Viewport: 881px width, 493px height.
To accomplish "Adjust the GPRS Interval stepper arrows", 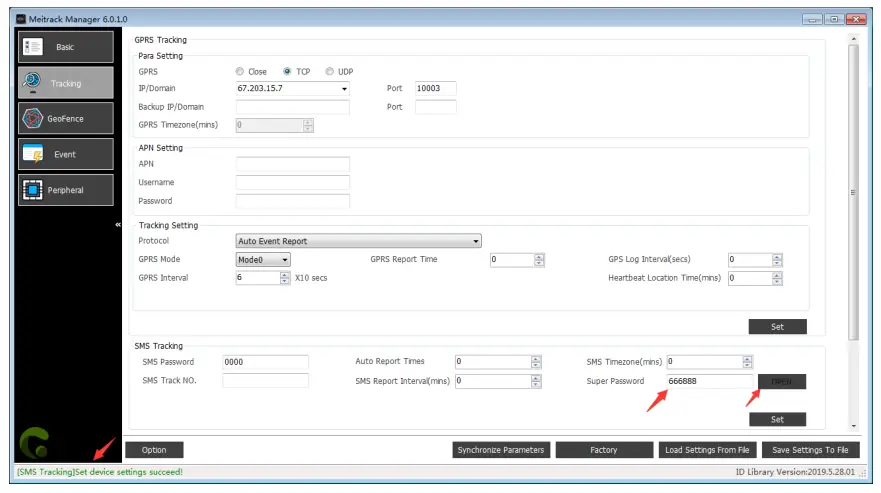I will click(x=285, y=278).
